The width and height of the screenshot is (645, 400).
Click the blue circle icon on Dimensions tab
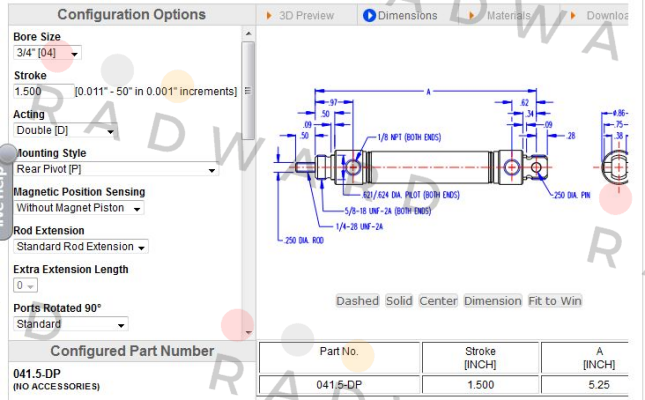(x=369, y=16)
